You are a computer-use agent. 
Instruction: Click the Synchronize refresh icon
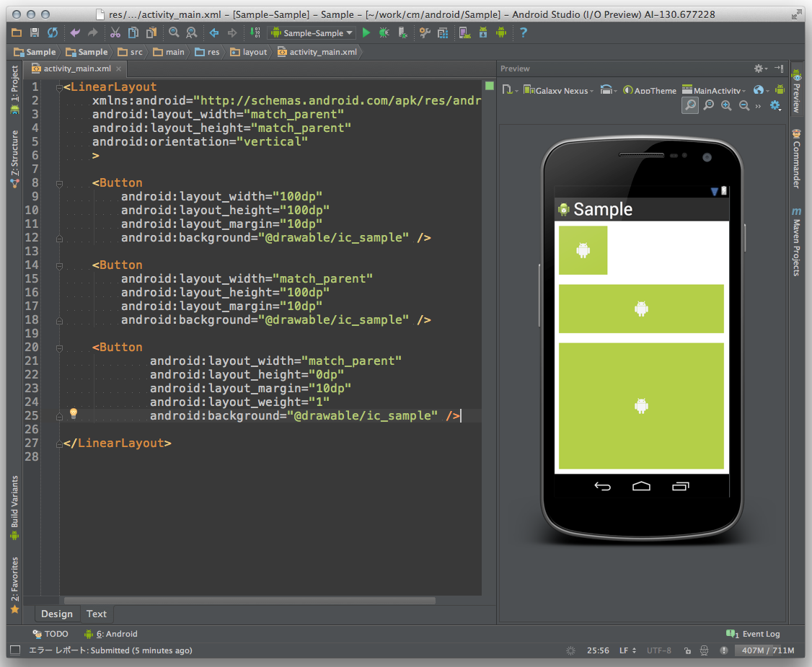click(53, 33)
